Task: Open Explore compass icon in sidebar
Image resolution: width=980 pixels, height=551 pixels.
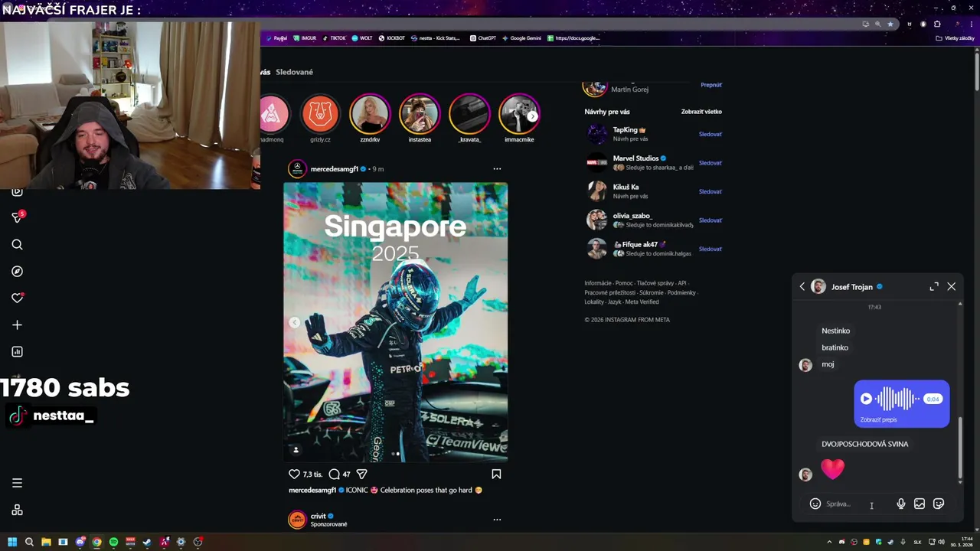Action: 18,272
